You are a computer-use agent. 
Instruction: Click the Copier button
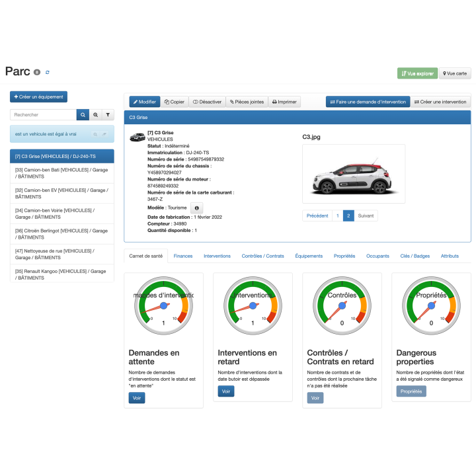pyautogui.click(x=175, y=102)
